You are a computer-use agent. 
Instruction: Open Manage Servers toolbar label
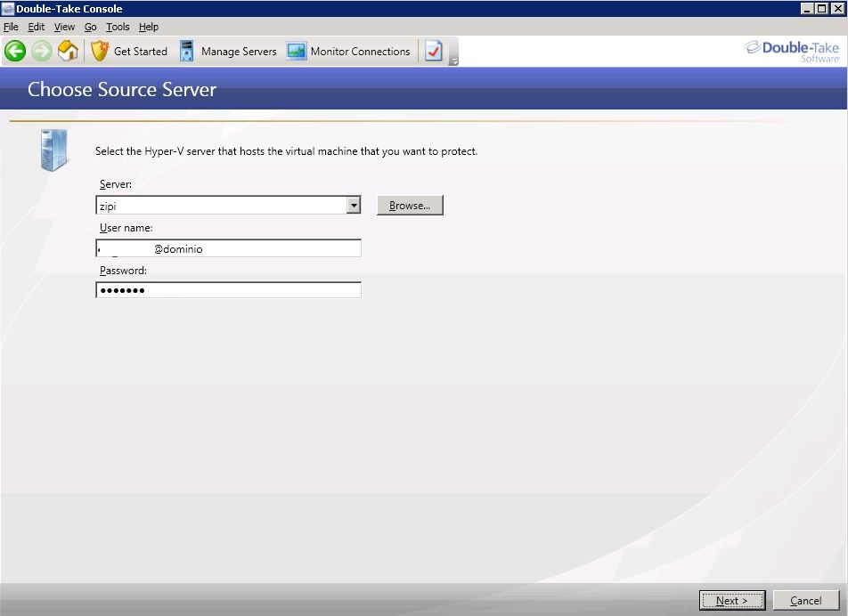(239, 52)
